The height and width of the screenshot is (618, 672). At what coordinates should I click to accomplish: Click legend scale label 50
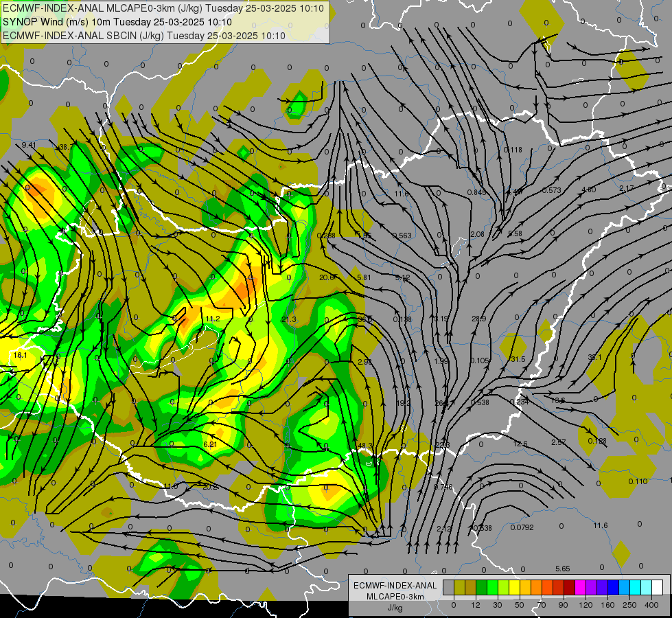tap(520, 605)
